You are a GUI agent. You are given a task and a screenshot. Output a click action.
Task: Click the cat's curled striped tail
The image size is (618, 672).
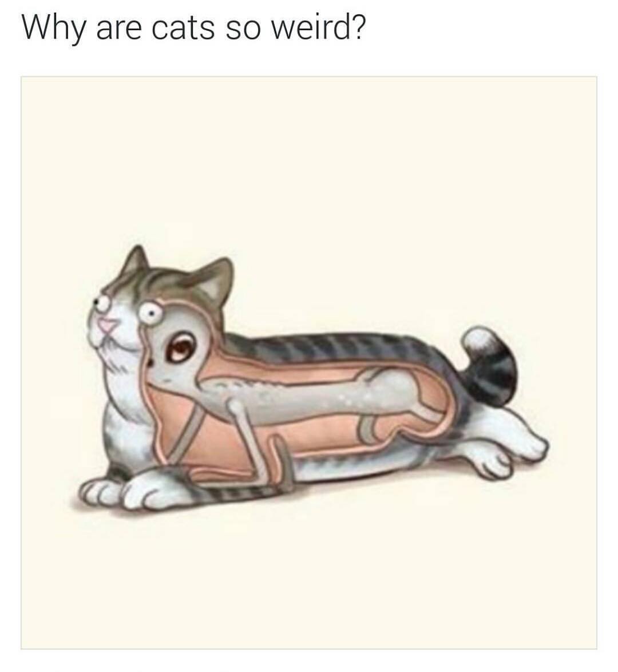[x=490, y=366]
